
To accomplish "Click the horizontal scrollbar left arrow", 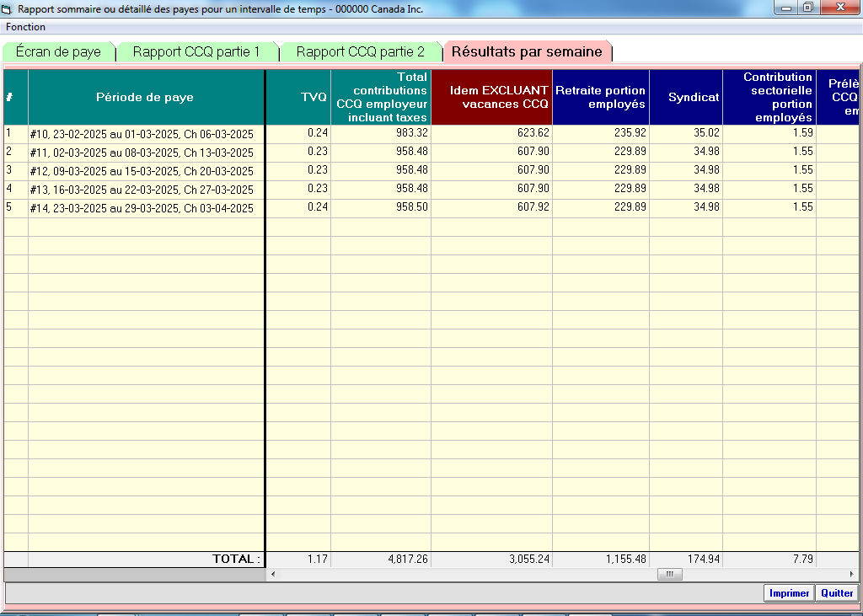I will click(x=272, y=575).
